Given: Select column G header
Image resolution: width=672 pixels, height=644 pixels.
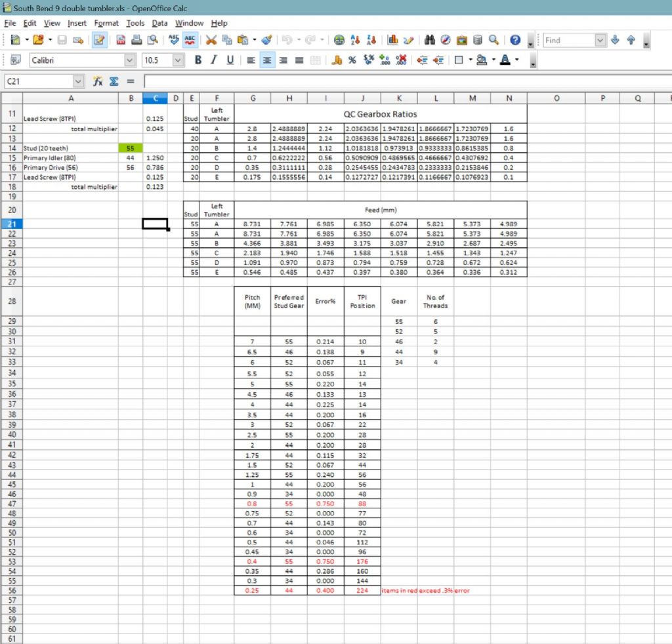Looking at the screenshot, I should coord(253,98).
